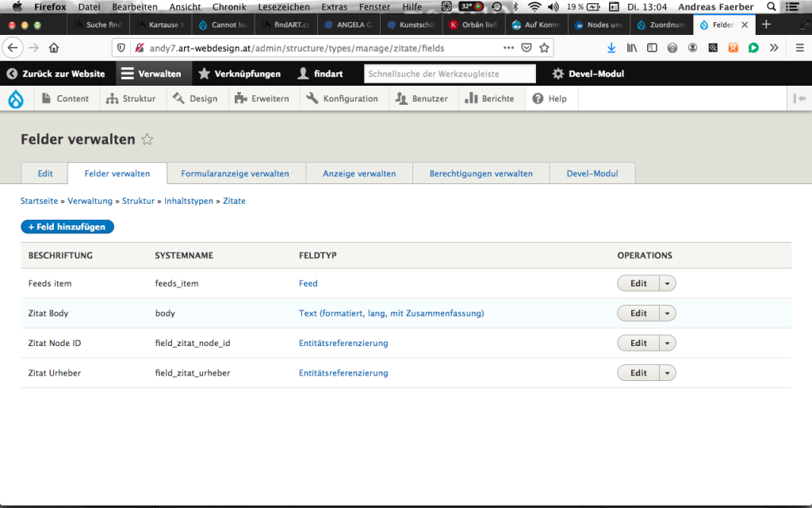Click the Drupal drop logo icon
The height and width of the screenshot is (508, 812).
[16, 99]
